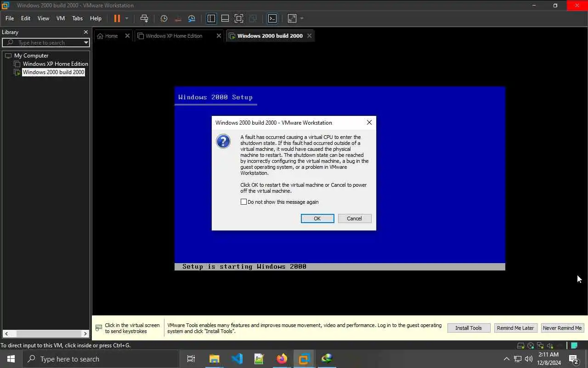Click the hard disk device status icon
Image resolution: width=588 pixels, height=368 pixels.
click(x=520, y=346)
